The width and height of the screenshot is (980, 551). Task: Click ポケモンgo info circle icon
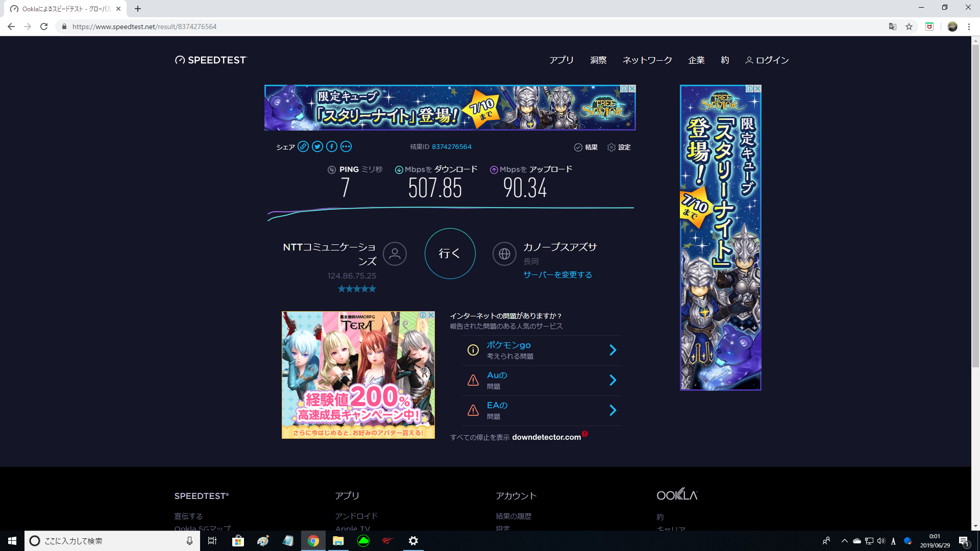(473, 350)
